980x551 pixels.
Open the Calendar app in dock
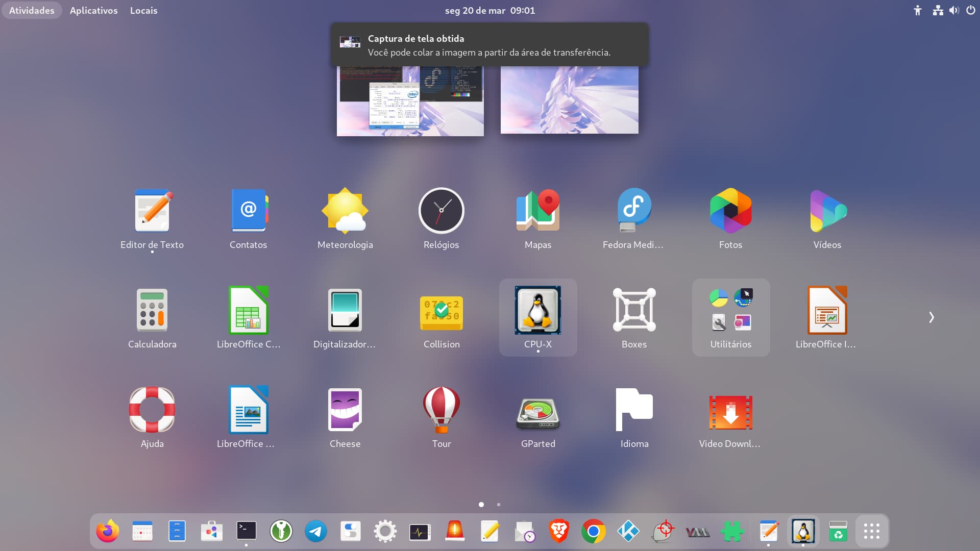point(142,532)
